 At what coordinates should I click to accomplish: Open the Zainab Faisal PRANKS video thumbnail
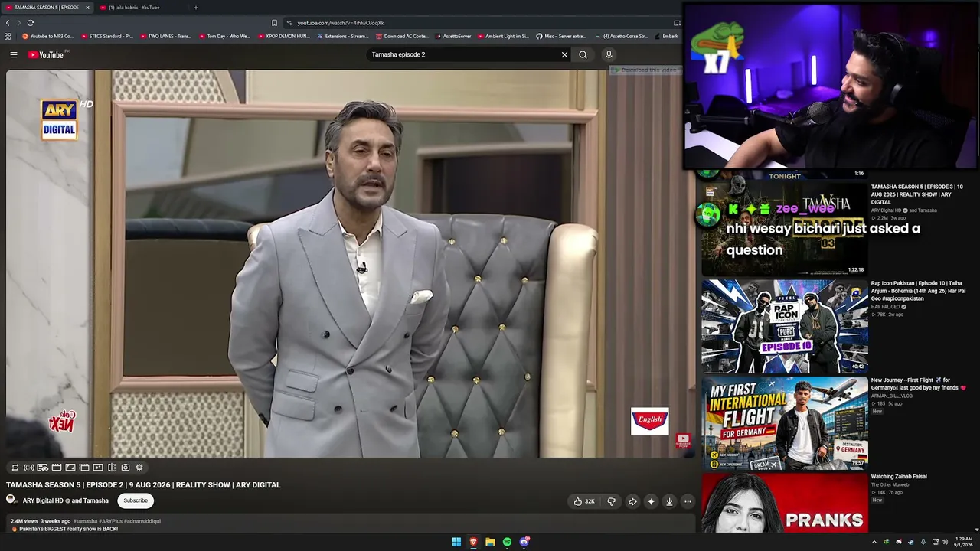(x=785, y=503)
